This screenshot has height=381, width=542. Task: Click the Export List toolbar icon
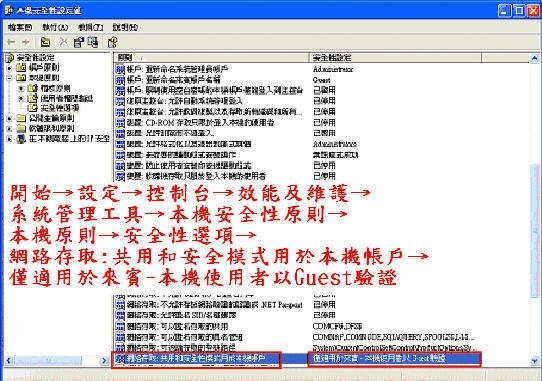93,42
